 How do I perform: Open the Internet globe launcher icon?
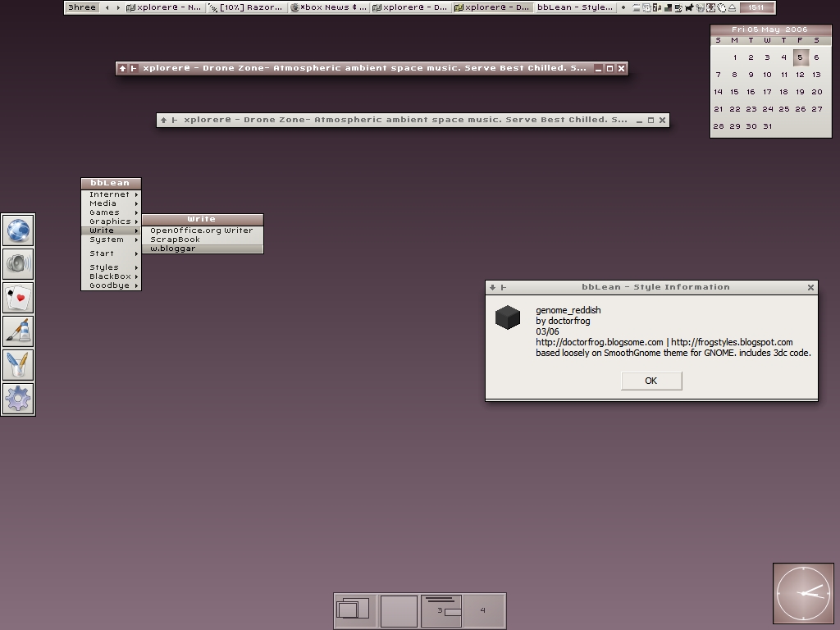[18, 231]
